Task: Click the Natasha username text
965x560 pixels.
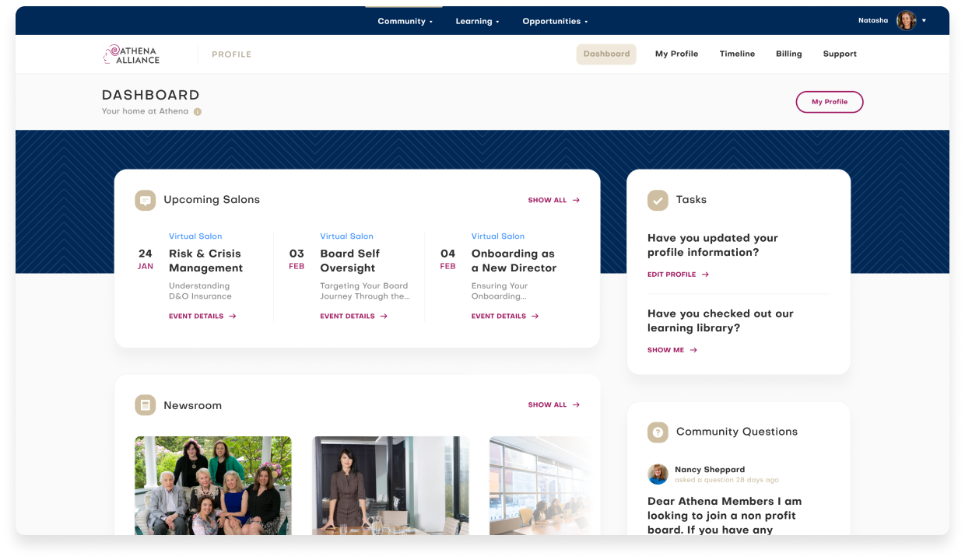Action: point(873,21)
